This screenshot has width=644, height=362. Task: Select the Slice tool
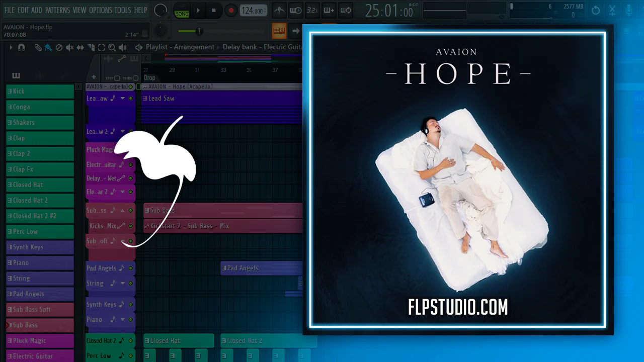[x=91, y=47]
